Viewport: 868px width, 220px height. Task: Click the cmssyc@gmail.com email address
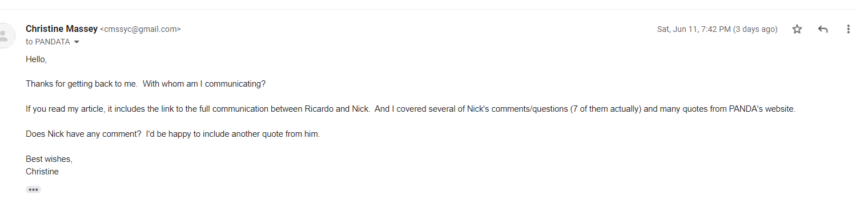[140, 29]
